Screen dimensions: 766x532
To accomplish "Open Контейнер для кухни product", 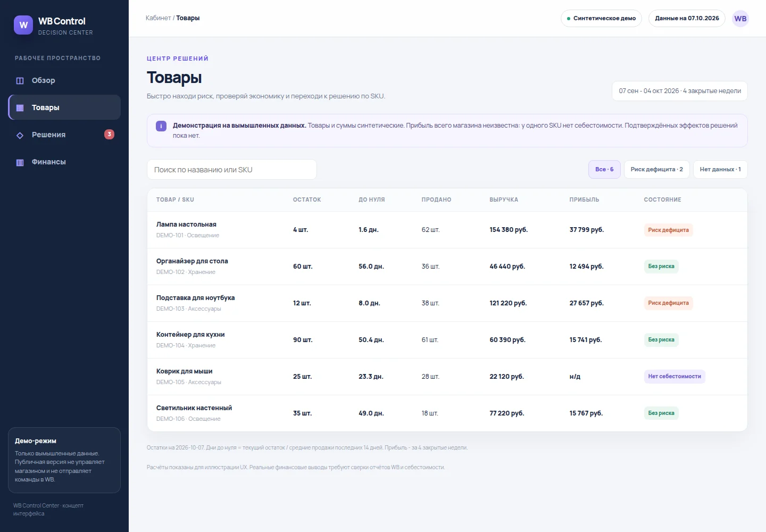I will pos(447,340).
